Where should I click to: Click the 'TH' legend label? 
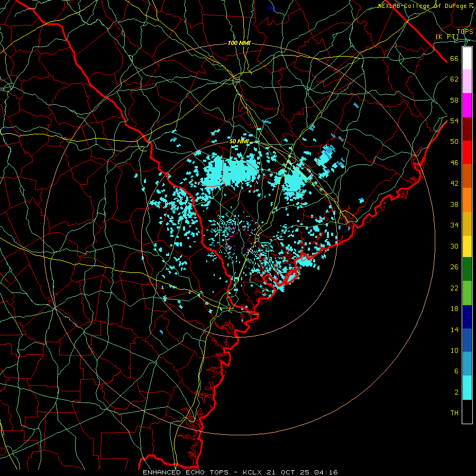point(454,413)
